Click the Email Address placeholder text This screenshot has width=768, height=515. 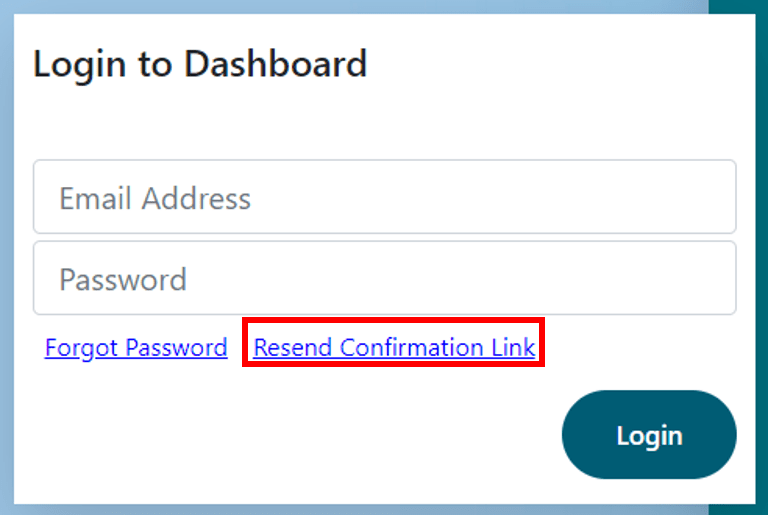click(155, 198)
